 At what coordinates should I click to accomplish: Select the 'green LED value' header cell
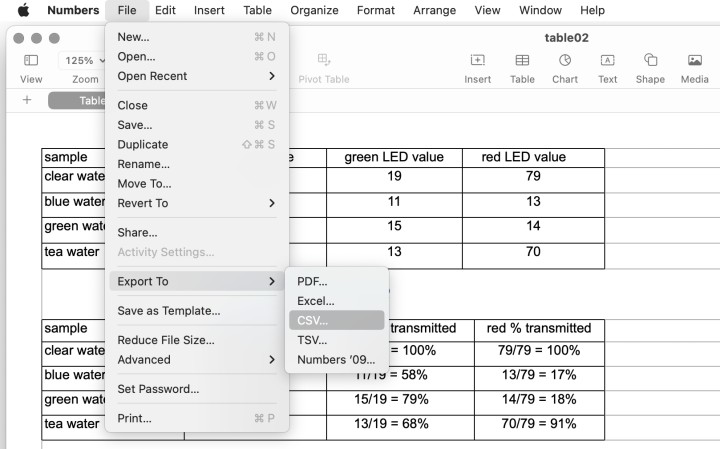394,157
